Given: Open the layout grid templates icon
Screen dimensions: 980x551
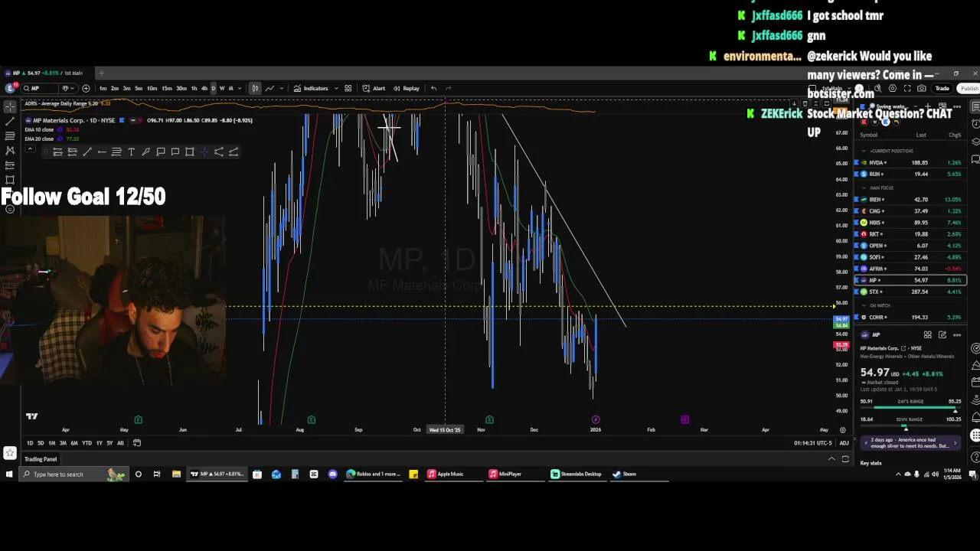Looking at the screenshot, I should pos(348,88).
